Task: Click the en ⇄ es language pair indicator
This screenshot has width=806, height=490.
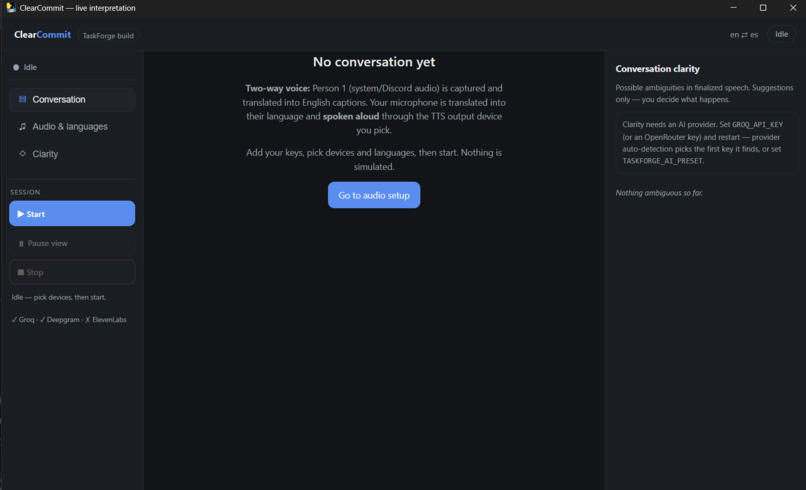Action: click(744, 35)
